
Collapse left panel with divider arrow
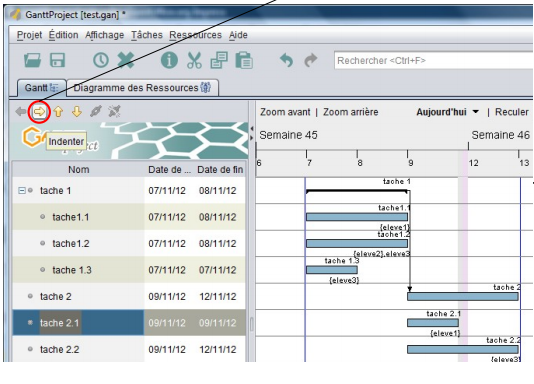[x=252, y=129]
